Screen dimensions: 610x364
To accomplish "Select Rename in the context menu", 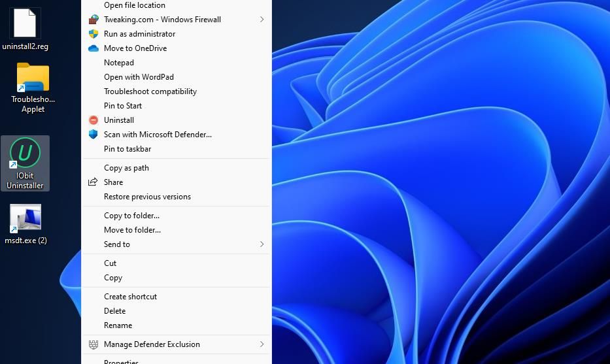I will pyautogui.click(x=118, y=325).
